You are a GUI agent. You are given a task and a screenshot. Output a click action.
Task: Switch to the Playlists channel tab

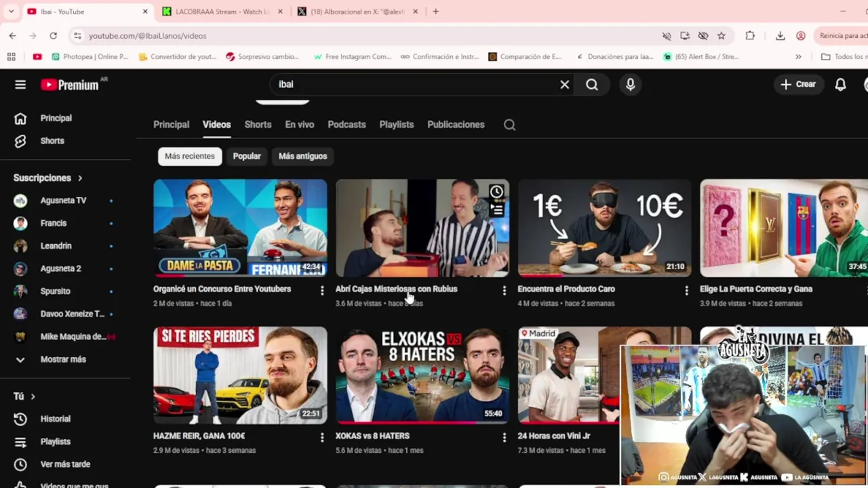pos(397,125)
